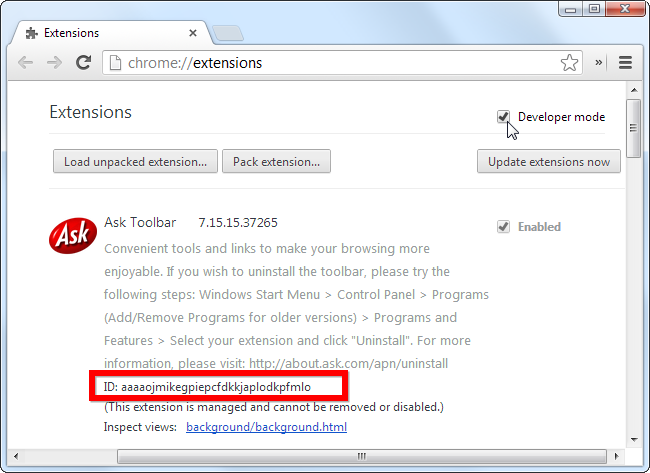Image resolution: width=650 pixels, height=473 pixels.
Task: Open the background/background.html inspect link
Action: pyautogui.click(x=267, y=427)
